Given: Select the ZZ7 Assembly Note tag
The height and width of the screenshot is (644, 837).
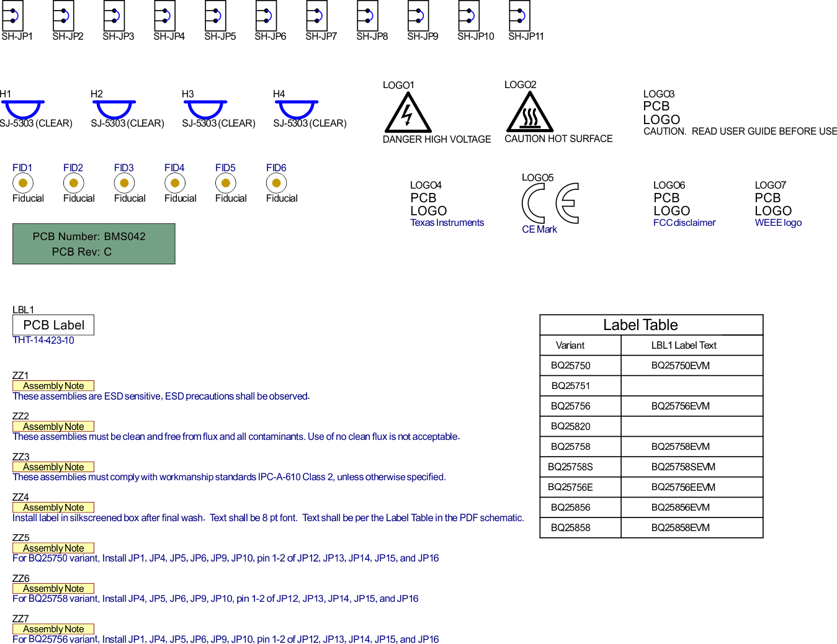Looking at the screenshot, I should tap(53, 629).
